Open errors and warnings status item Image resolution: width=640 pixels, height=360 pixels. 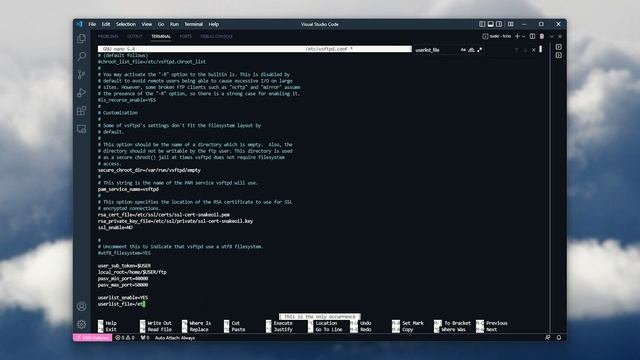[x=125, y=338]
